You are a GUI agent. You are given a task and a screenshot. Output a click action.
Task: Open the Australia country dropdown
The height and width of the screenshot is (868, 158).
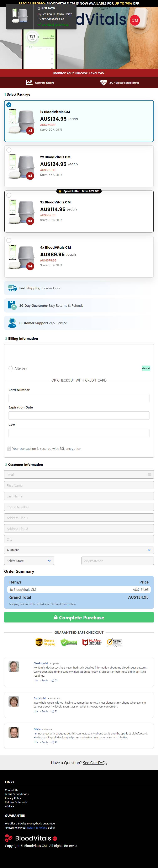click(79, 550)
